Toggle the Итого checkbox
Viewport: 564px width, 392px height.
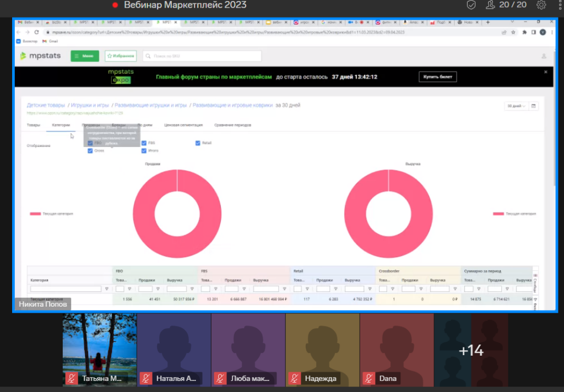[x=144, y=151]
